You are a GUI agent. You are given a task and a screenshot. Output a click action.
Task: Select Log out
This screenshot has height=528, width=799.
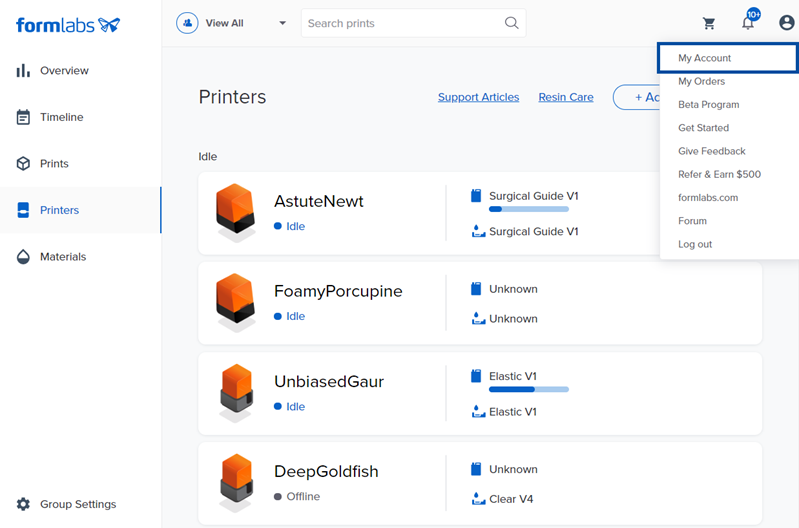pos(695,244)
